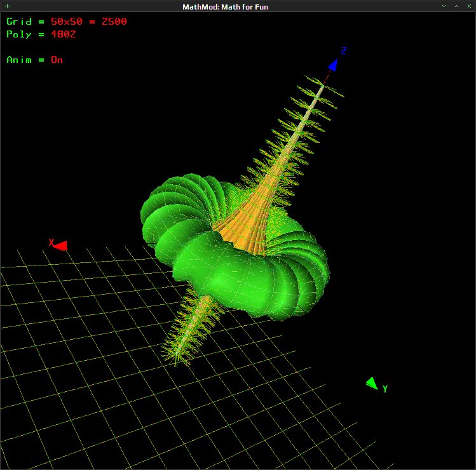The width and height of the screenshot is (476, 470).
Task: Click the '4802' polygon count
Action: pyautogui.click(x=63, y=34)
